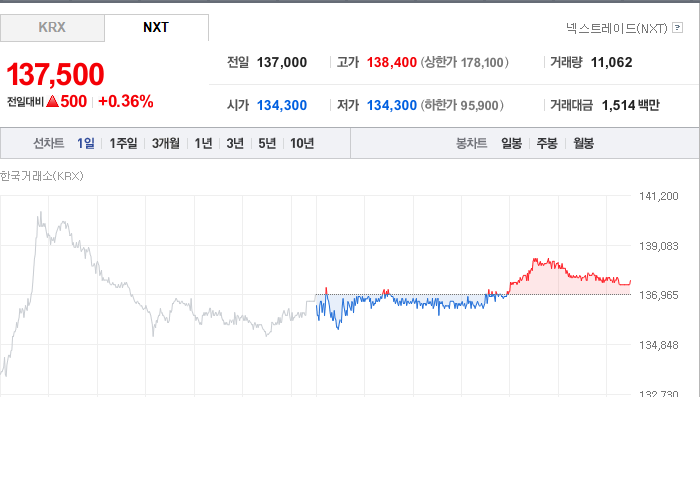Viewport: 700px width, 490px height.
Task: Show the 1년 line chart
Action: pos(203,143)
